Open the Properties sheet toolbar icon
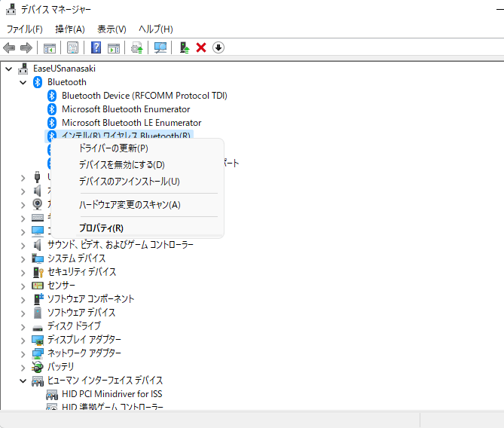The image size is (504, 428). point(72,48)
